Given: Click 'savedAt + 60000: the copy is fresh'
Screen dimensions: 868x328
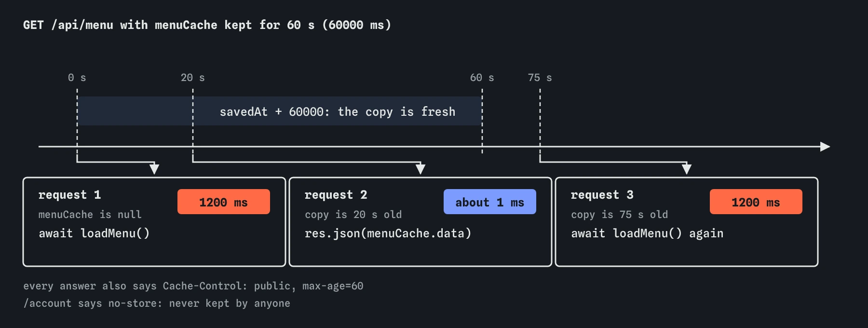Looking at the screenshot, I should point(338,112).
